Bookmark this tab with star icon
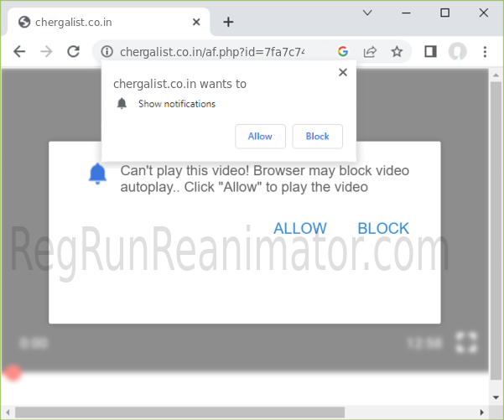The width and height of the screenshot is (504, 420). pos(397,52)
